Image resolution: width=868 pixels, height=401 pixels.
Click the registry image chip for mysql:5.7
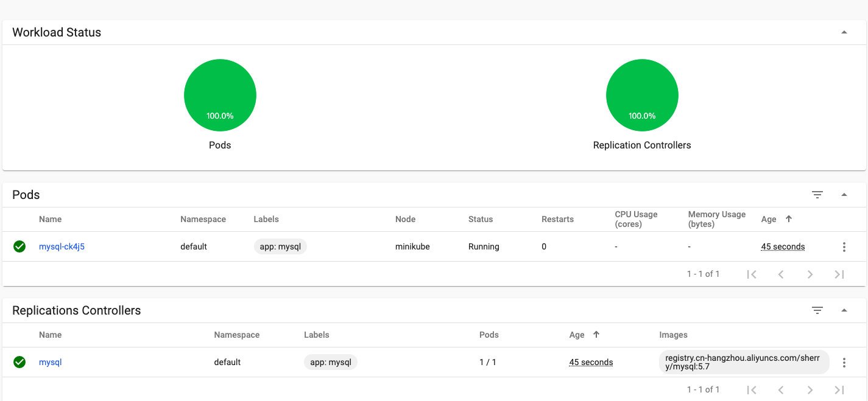click(744, 362)
